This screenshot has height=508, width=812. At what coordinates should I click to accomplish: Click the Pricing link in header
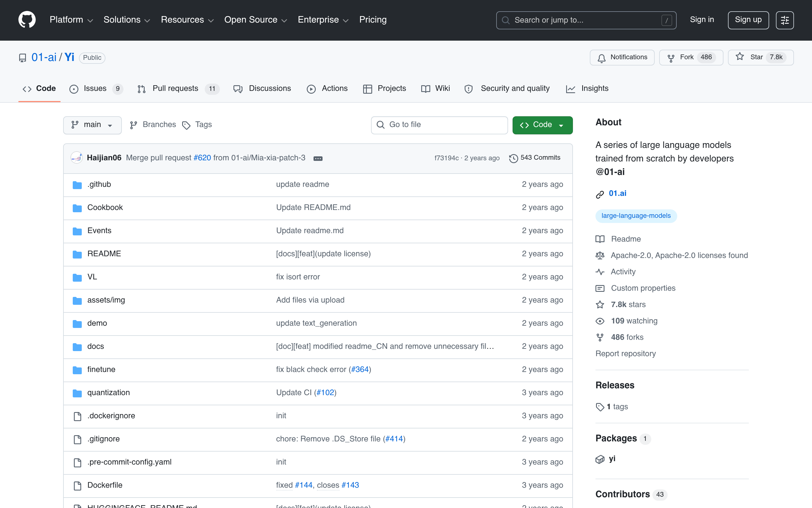(373, 20)
